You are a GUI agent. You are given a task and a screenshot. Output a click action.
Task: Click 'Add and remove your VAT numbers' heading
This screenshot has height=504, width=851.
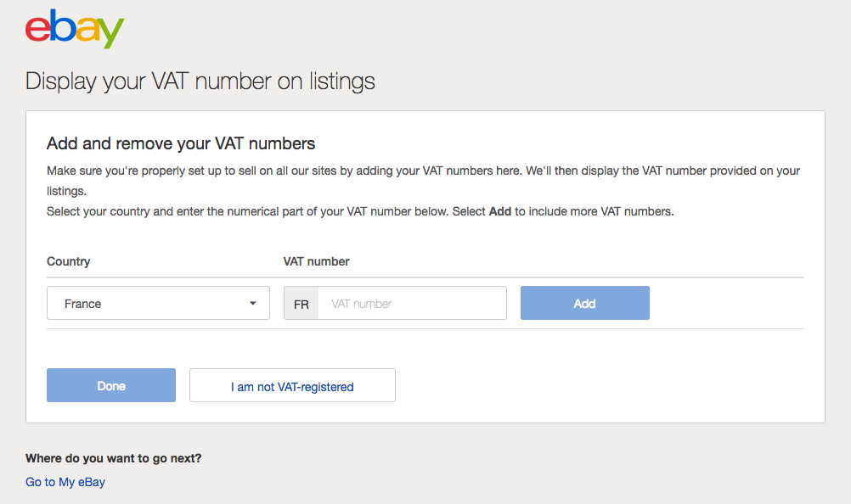coord(181,143)
